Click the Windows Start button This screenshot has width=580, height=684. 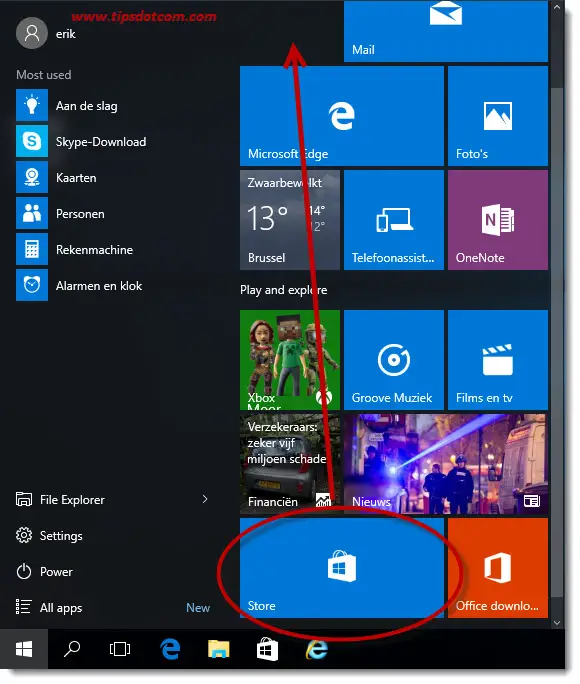24,649
